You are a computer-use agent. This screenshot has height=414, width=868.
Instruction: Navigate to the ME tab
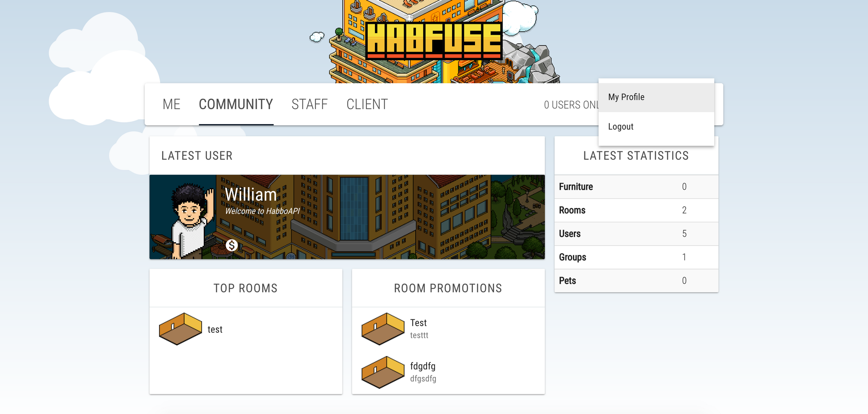click(172, 104)
